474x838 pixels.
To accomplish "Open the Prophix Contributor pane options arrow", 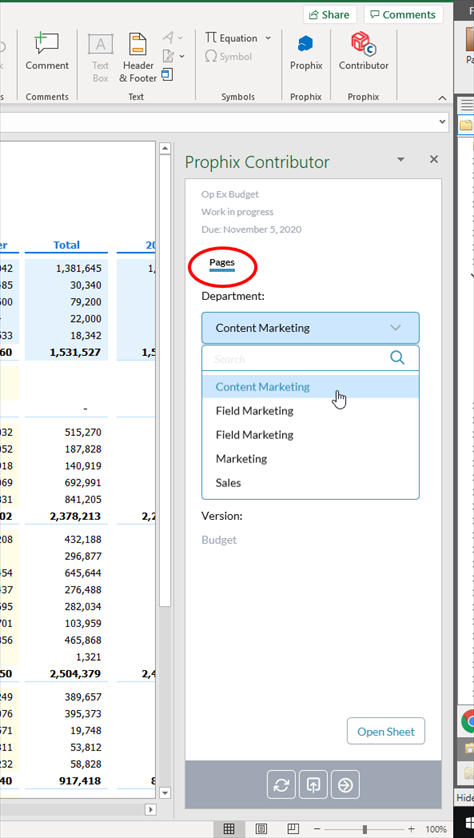I will [401, 159].
